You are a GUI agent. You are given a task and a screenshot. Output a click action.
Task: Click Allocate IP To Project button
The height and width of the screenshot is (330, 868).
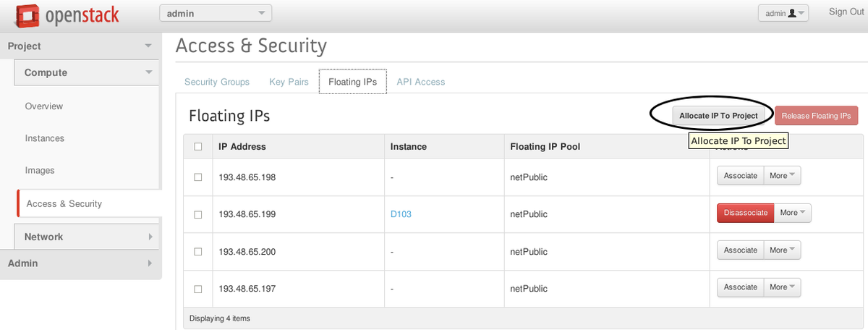(x=718, y=116)
